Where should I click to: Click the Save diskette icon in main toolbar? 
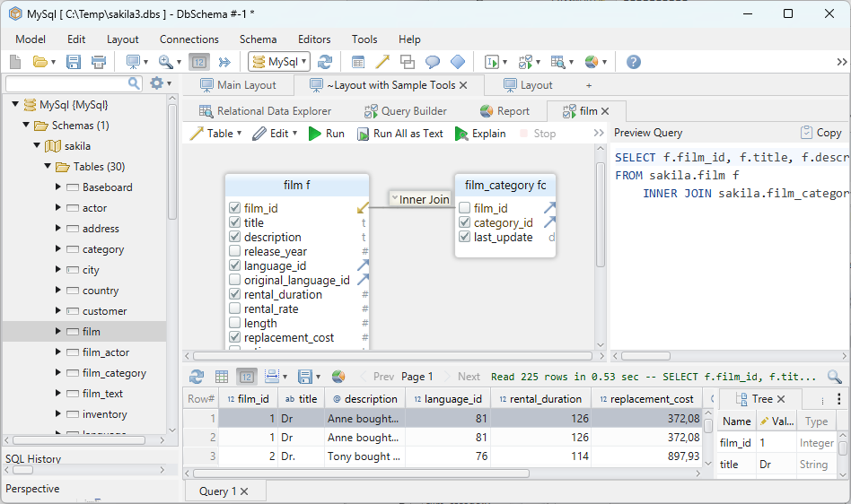(74, 62)
